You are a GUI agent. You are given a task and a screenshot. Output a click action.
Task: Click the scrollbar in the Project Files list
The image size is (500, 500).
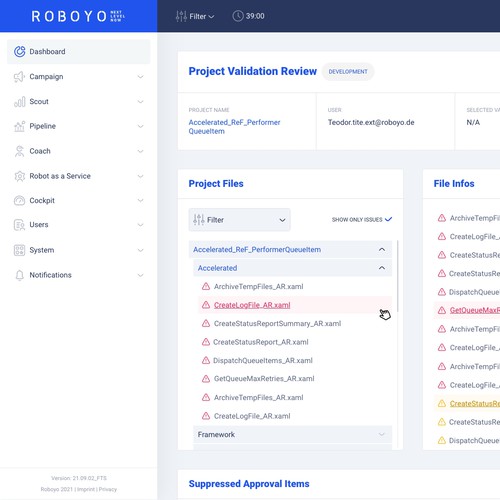(398, 276)
